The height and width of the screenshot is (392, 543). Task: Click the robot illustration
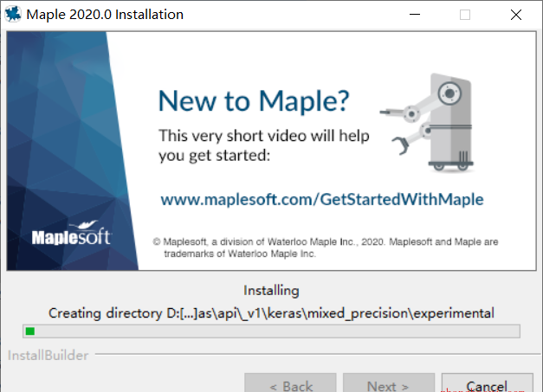(428, 123)
